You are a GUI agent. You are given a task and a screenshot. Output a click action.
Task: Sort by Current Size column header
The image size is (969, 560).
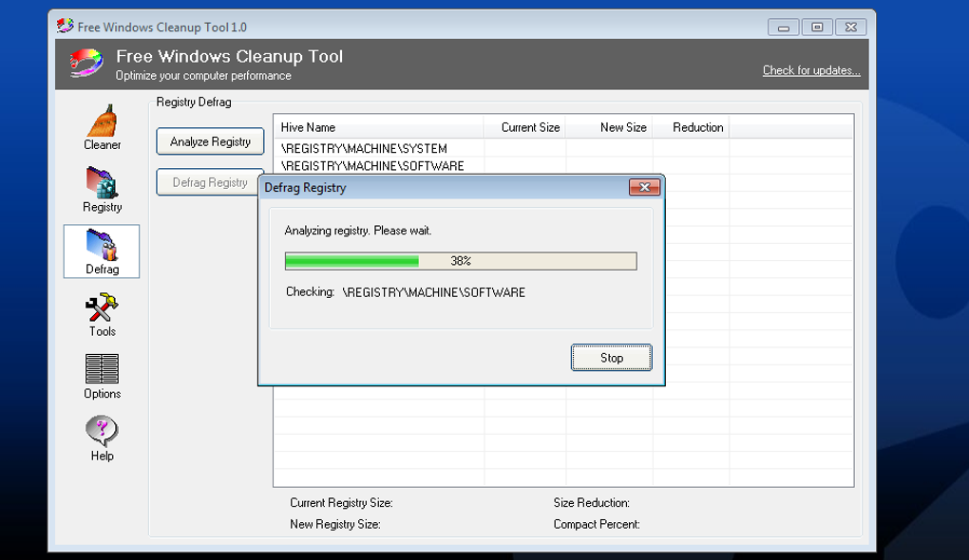(x=524, y=127)
